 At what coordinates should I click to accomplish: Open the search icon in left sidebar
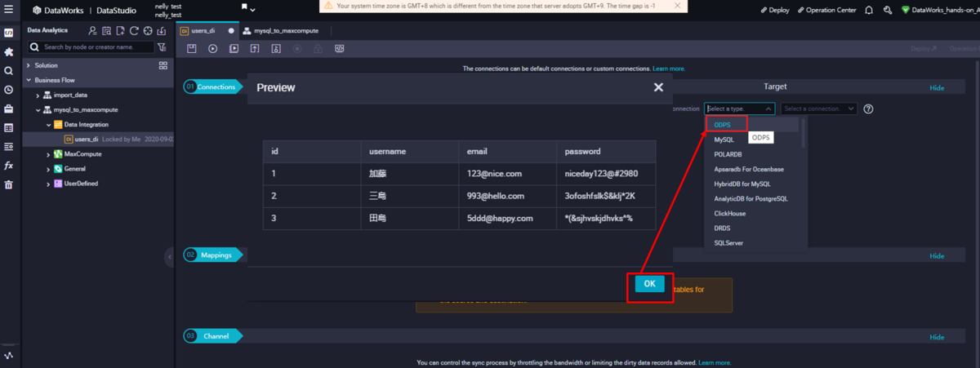8,71
